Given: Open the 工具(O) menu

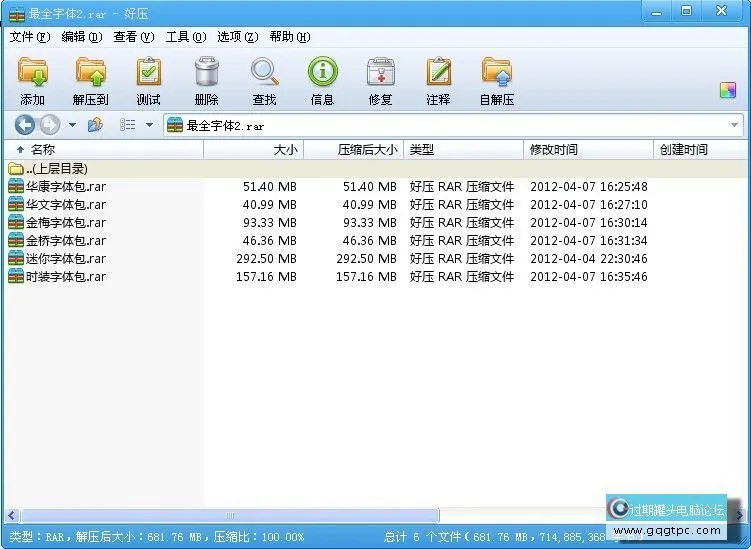Looking at the screenshot, I should [x=186, y=37].
